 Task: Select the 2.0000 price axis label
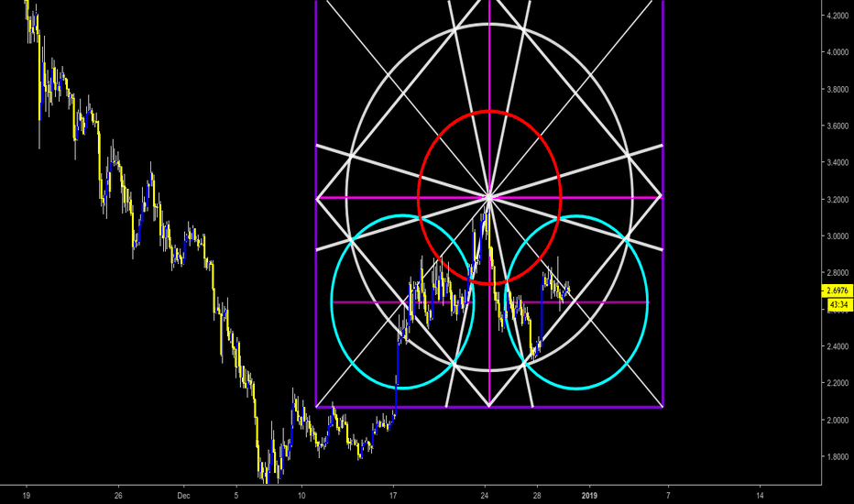pyautogui.click(x=838, y=420)
